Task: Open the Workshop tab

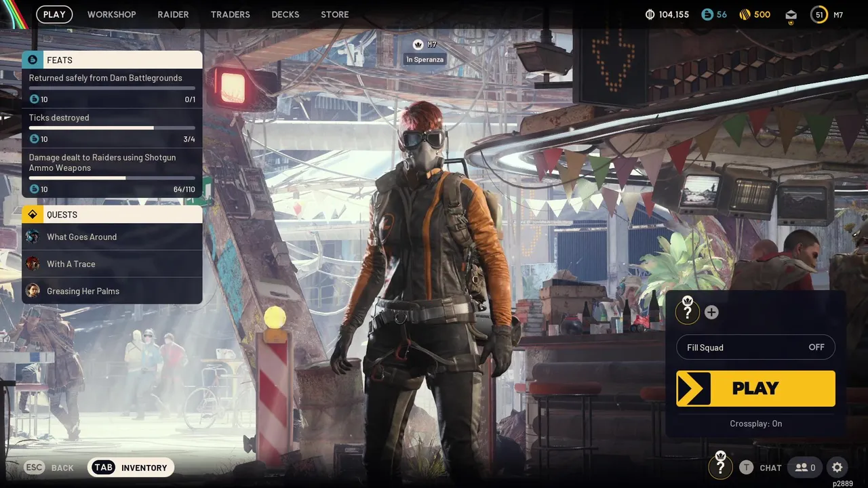Action: tap(111, 14)
